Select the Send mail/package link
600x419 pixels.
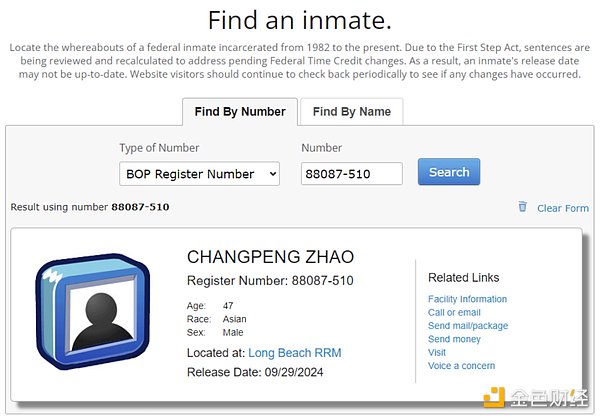point(468,326)
